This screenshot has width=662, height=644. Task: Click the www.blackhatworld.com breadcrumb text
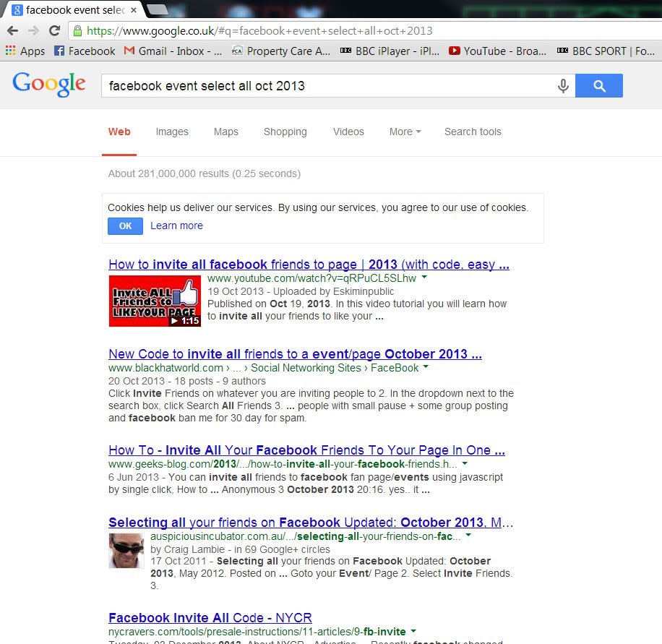(x=264, y=368)
